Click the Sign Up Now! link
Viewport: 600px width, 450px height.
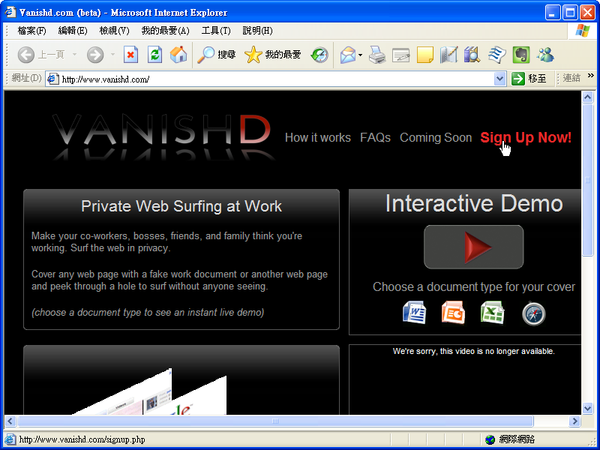pyautogui.click(x=526, y=138)
